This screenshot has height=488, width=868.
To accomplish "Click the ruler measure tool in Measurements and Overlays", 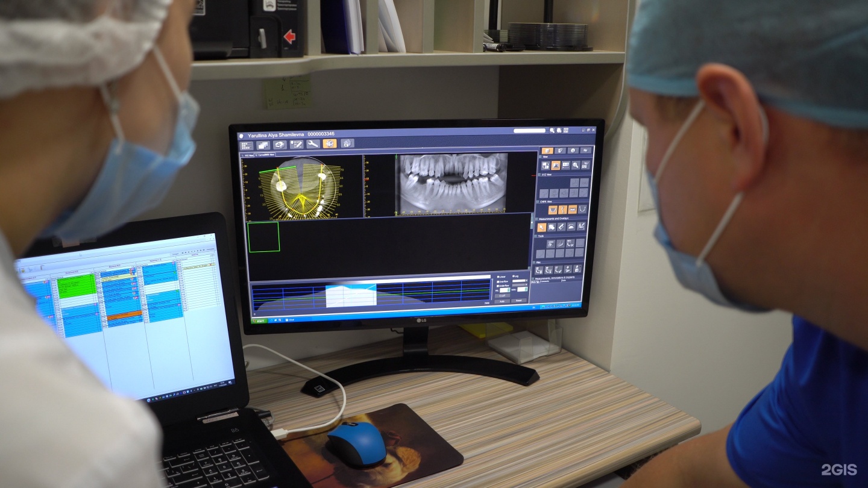I will (x=561, y=227).
